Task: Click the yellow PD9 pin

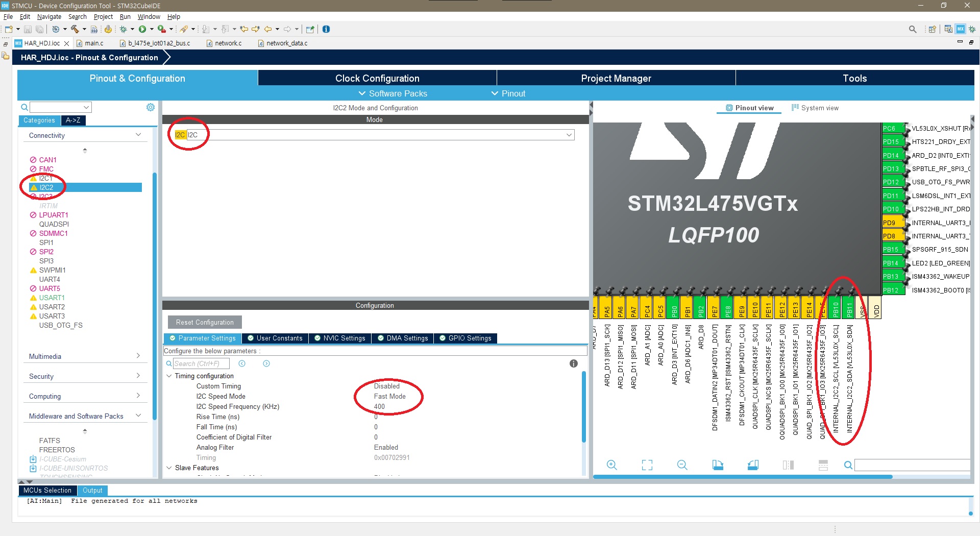Action: [893, 223]
